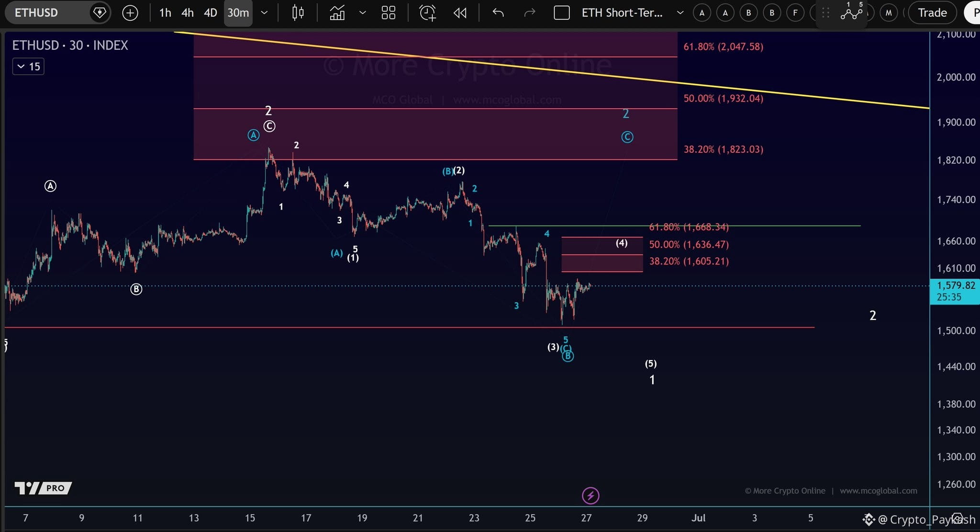Select the white circled C wave label
Image resolution: width=980 pixels, height=532 pixels.
269,126
